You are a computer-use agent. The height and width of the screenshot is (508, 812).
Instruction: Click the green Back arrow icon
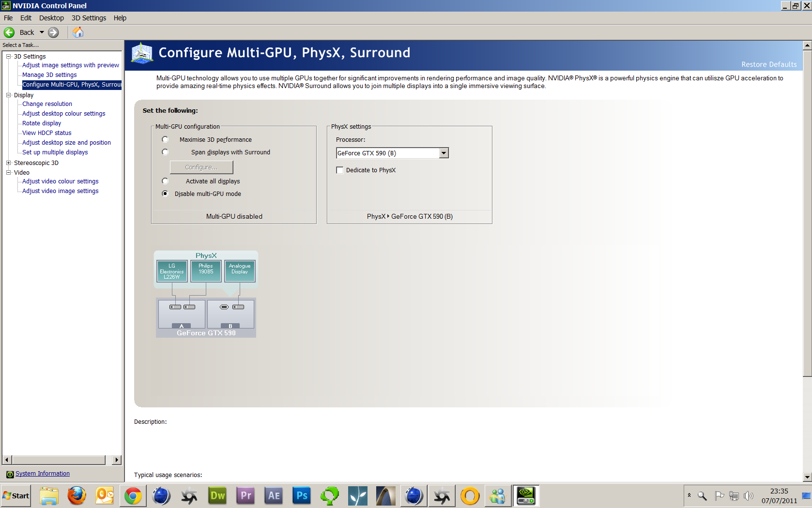coord(9,32)
